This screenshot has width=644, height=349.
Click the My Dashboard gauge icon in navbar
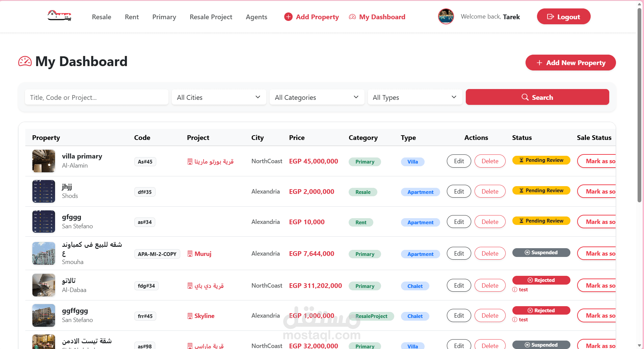click(x=352, y=17)
